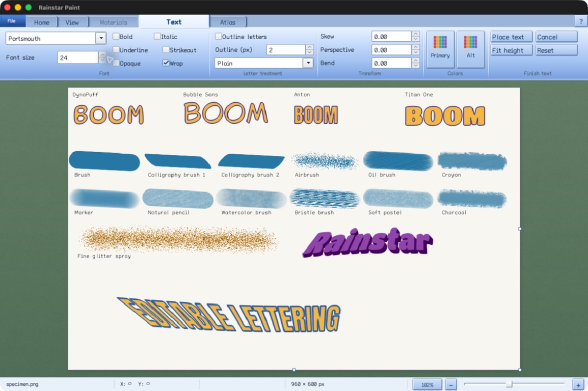Open the Materials tab
The image size is (588, 391).
click(113, 22)
